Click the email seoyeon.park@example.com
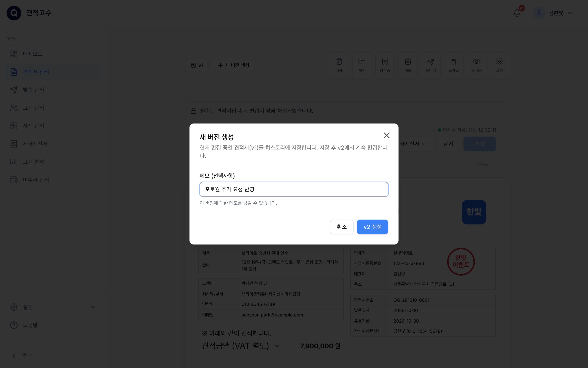 [272, 315]
